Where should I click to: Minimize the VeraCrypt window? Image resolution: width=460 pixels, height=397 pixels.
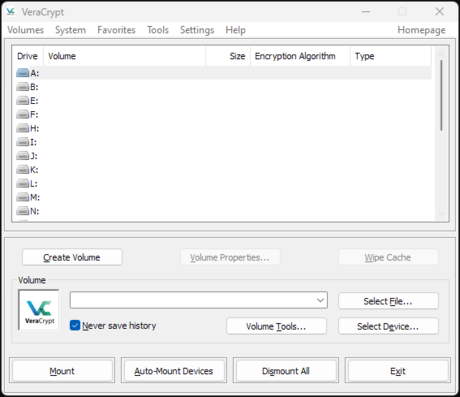point(366,12)
